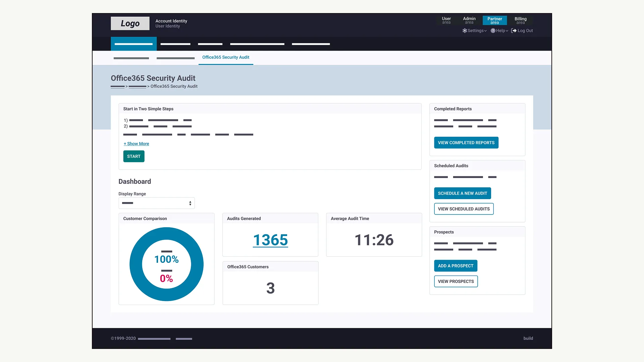Click the ©1999-2020 copyright text
644x362 pixels.
(x=123, y=339)
